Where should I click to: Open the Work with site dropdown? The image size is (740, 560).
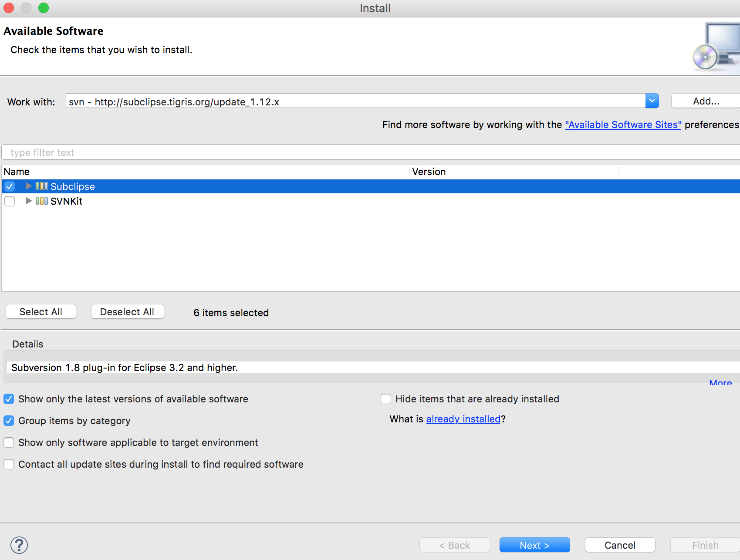(x=652, y=101)
